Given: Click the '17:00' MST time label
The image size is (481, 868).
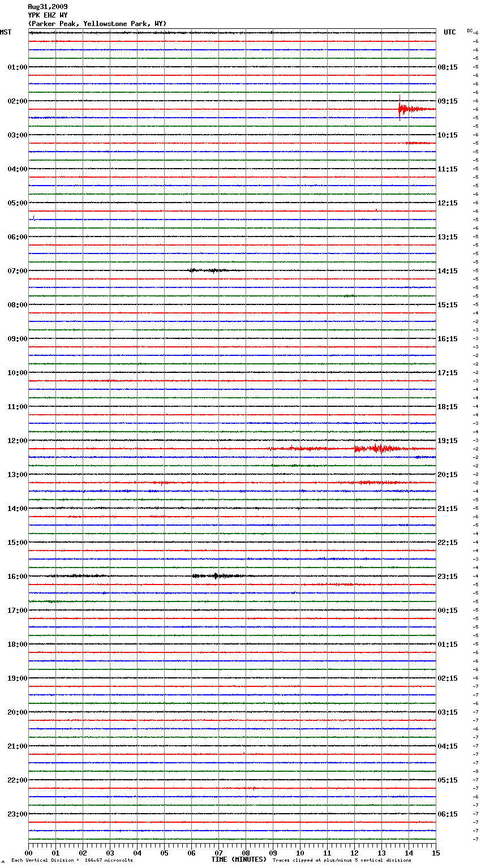Looking at the screenshot, I should 18,611.
